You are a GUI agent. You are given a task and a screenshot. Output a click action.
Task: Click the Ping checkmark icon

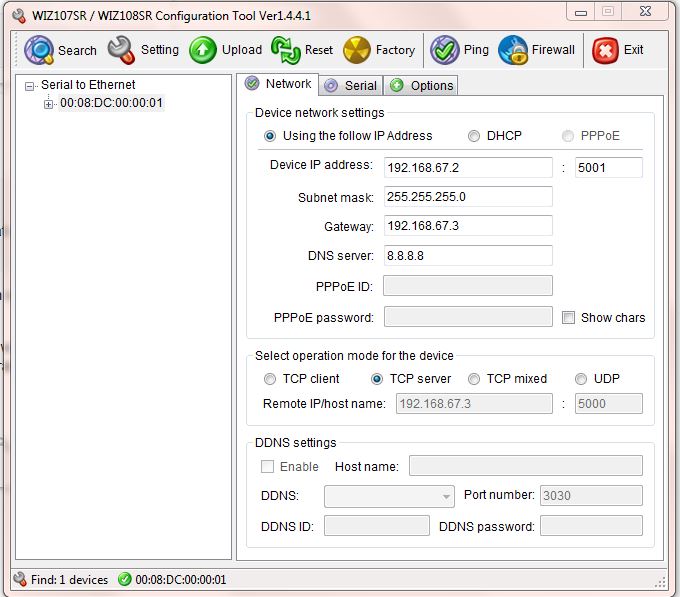(445, 50)
